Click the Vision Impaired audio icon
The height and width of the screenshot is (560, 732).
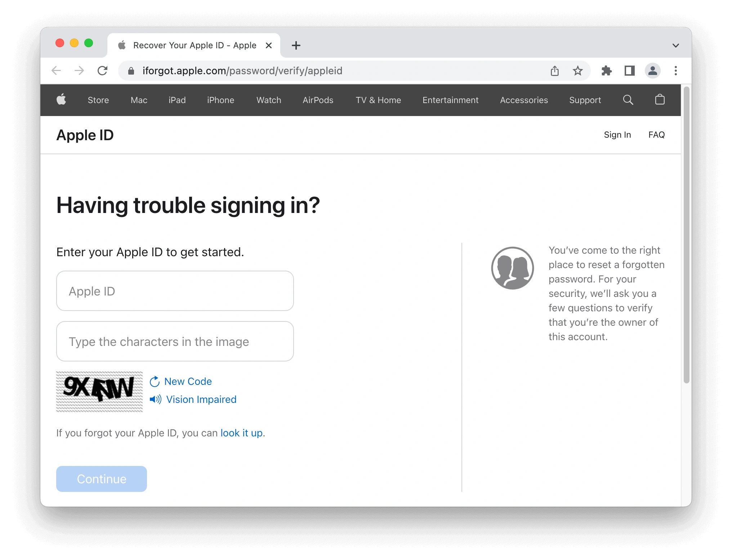[x=155, y=400]
